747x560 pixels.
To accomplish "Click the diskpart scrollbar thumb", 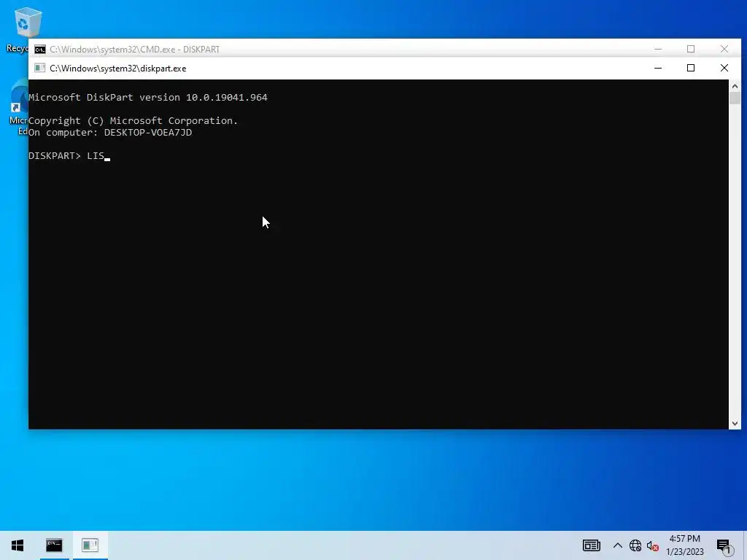I will pos(735,98).
